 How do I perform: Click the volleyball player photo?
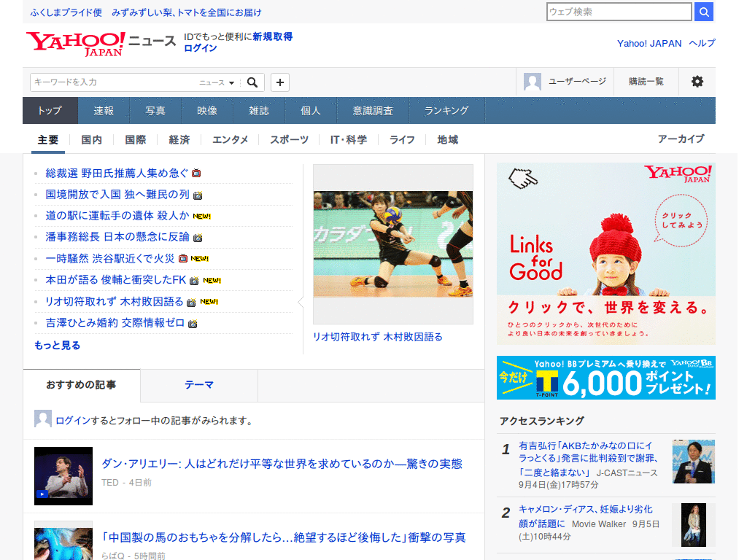click(x=393, y=244)
